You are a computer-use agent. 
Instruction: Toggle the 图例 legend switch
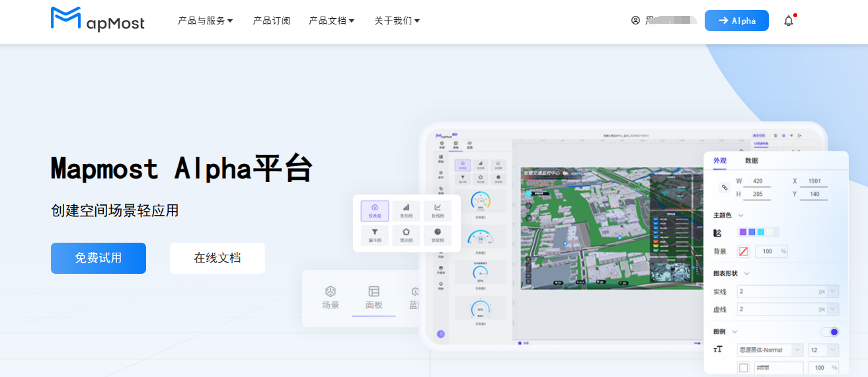[x=830, y=332]
